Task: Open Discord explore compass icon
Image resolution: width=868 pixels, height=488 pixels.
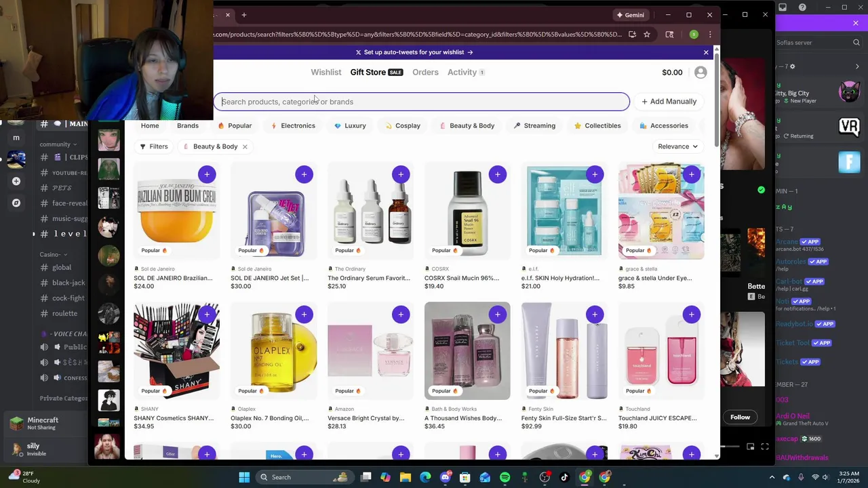Action: tap(16, 203)
